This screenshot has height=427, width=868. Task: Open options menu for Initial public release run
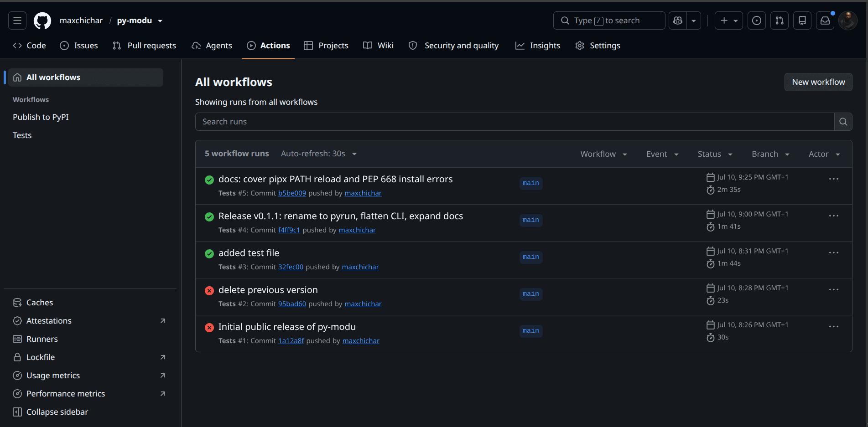(834, 326)
